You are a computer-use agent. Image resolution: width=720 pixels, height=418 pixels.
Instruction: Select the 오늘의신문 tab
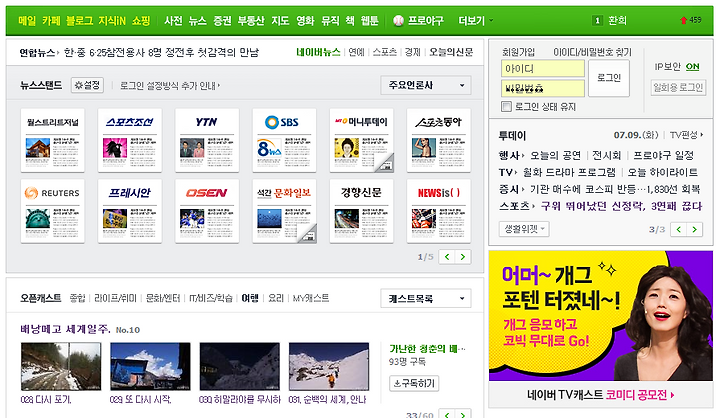pyautogui.click(x=451, y=52)
